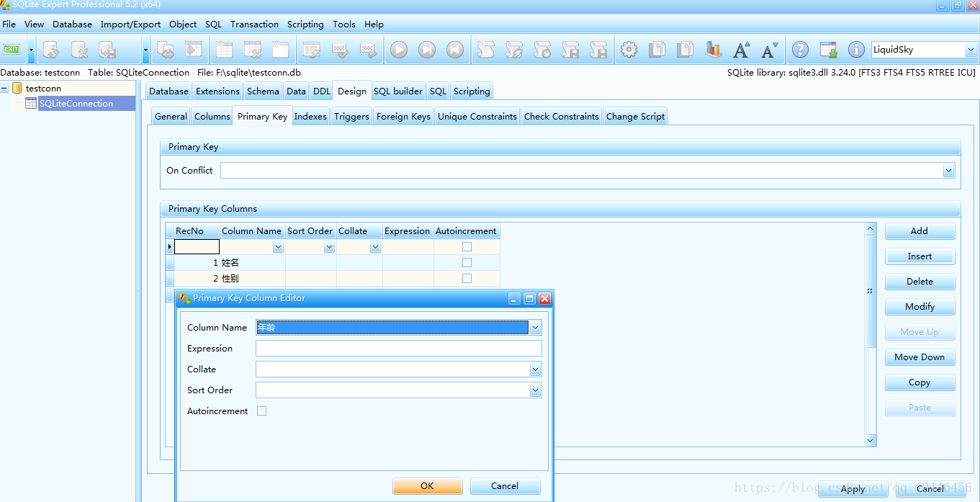980x502 pixels.
Task: Click the Move Down button
Action: 920,357
